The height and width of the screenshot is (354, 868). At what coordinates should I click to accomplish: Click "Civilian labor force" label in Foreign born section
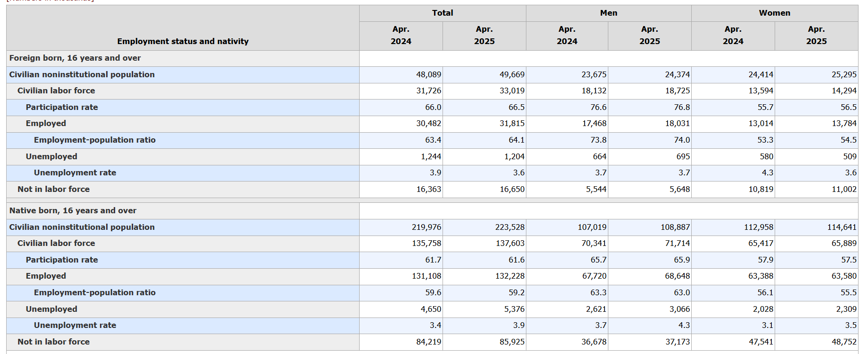pos(56,91)
